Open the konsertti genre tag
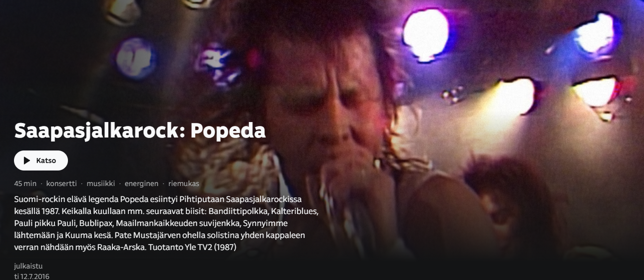Image resolution: width=644 pixels, height=280 pixels. pyautogui.click(x=61, y=183)
